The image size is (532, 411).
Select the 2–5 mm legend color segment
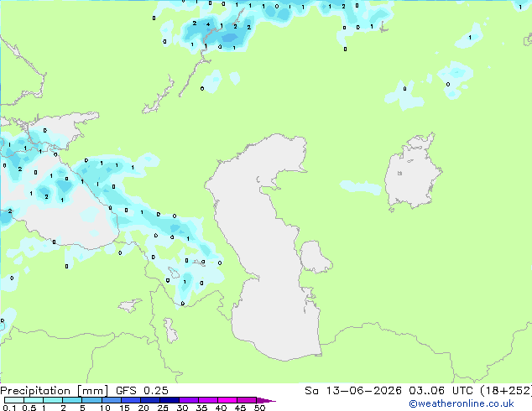72,400
